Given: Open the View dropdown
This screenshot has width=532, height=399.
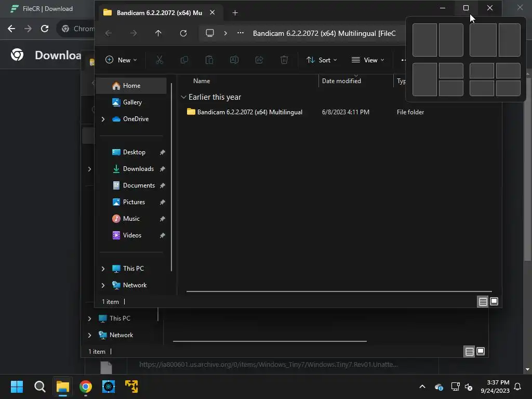Looking at the screenshot, I should tap(368, 60).
